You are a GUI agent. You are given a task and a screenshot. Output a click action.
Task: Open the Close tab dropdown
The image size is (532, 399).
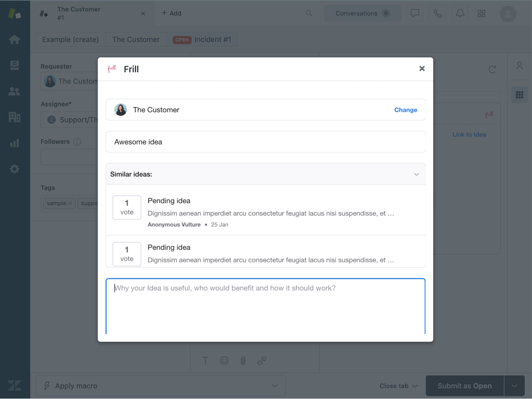(x=398, y=386)
